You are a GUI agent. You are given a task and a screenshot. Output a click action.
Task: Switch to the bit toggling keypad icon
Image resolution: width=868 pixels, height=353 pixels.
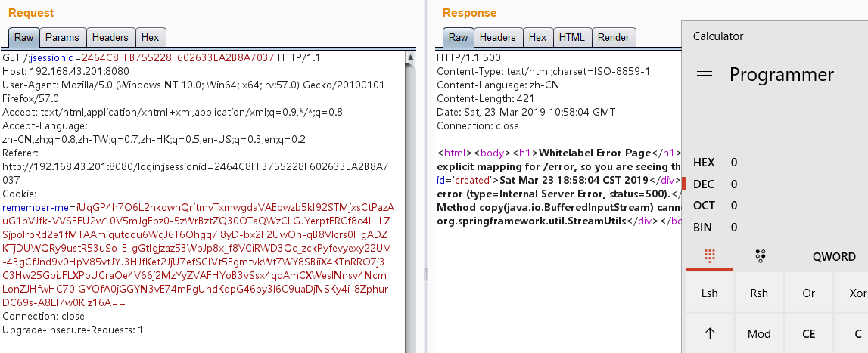(761, 256)
